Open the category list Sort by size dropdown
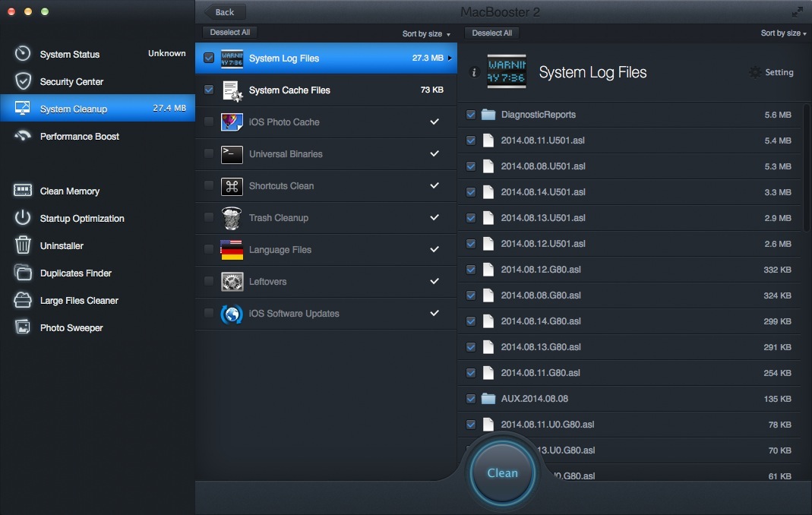 coord(425,34)
